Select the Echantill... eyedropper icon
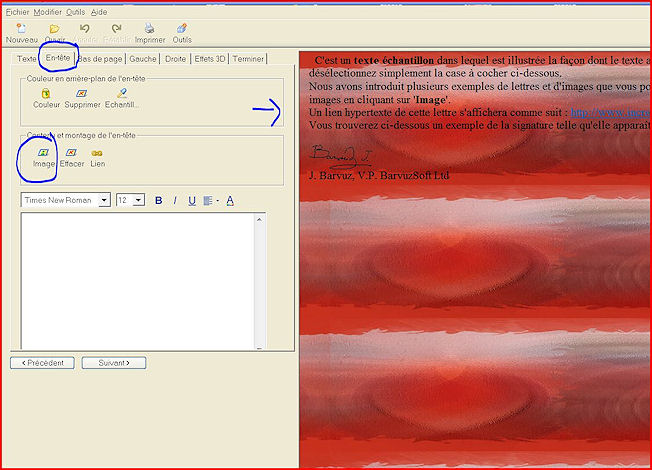The image size is (652, 470). pos(122,93)
